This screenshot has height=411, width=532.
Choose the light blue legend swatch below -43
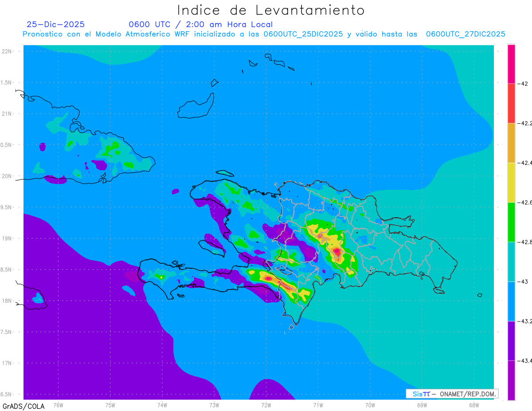511,301
